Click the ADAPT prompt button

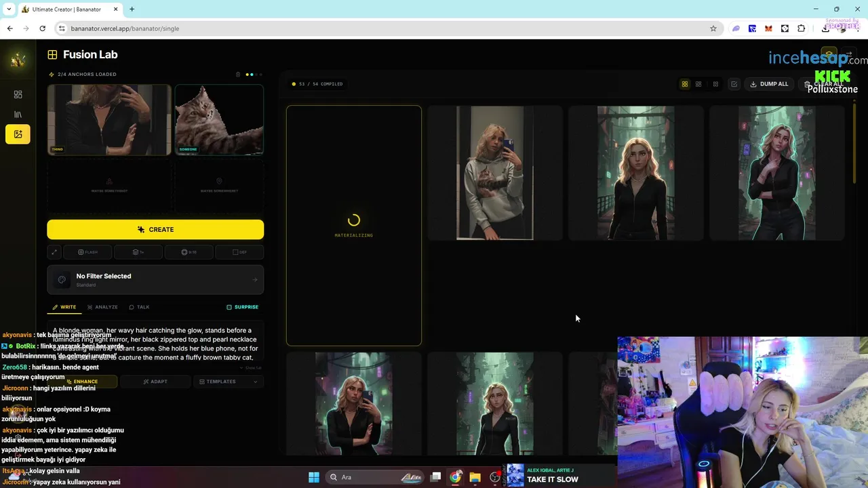[155, 382]
